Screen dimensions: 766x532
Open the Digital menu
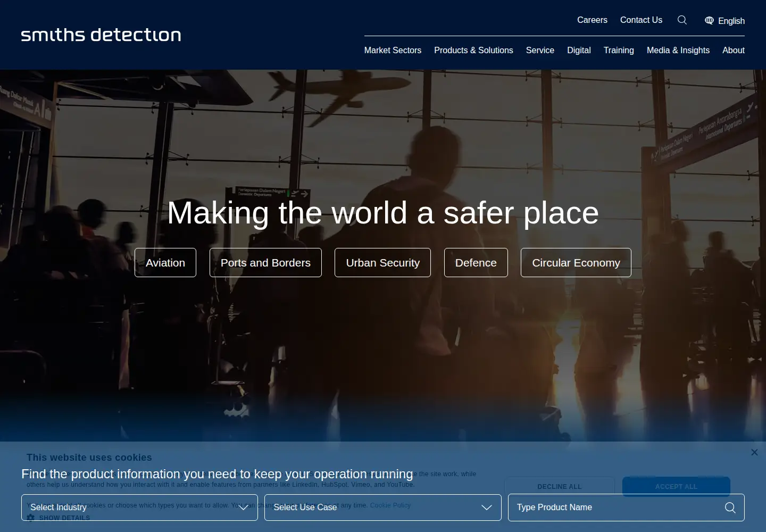[579, 50]
